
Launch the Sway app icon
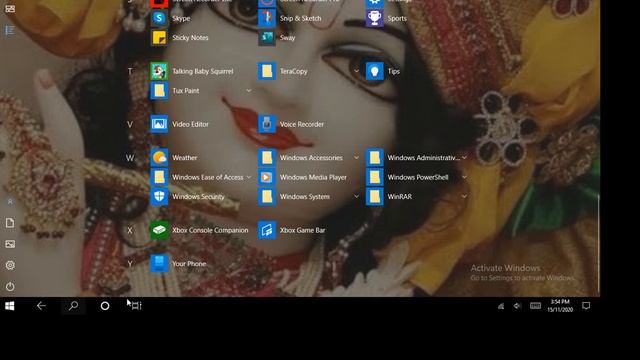267,38
